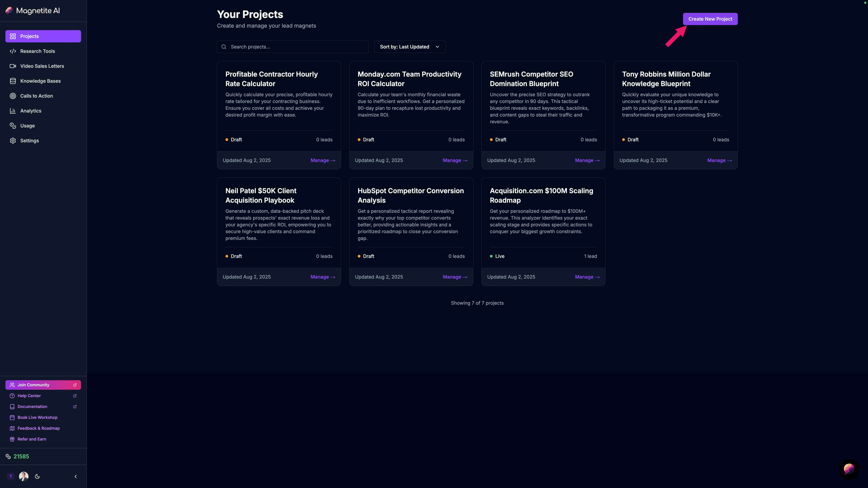Viewport: 868px width, 488px height.
Task: Go to Video Sales Letters
Action: point(42,66)
